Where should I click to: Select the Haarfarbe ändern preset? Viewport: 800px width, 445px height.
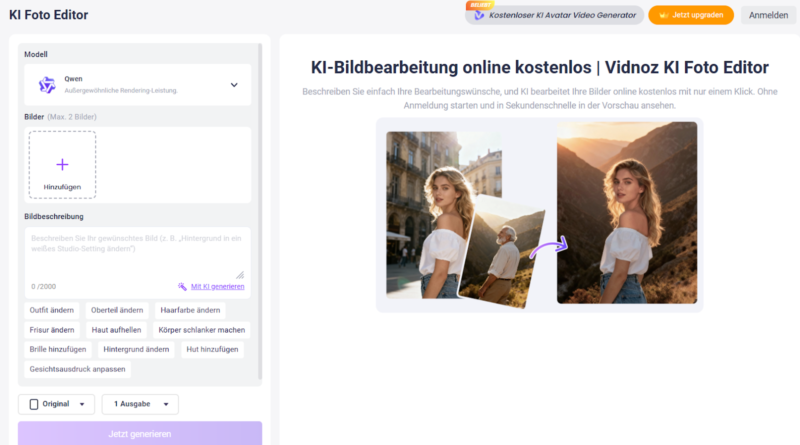point(190,310)
